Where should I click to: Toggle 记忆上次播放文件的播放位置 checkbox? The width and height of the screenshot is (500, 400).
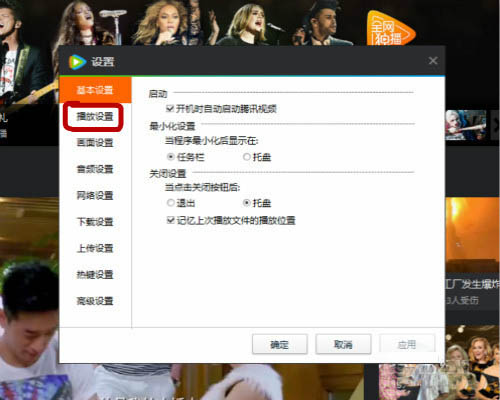click(170, 220)
